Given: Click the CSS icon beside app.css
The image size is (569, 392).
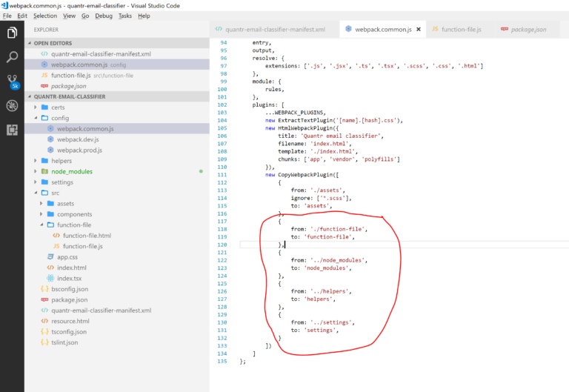Looking at the screenshot, I should click(x=50, y=256).
